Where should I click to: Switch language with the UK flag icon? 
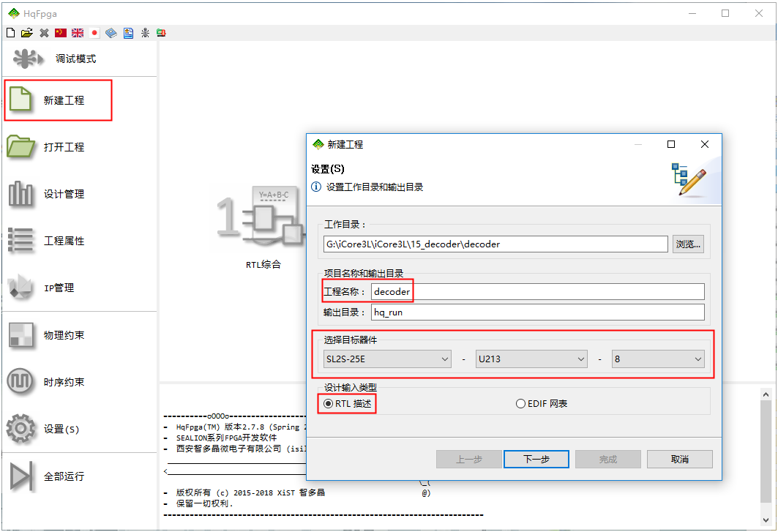point(78,33)
